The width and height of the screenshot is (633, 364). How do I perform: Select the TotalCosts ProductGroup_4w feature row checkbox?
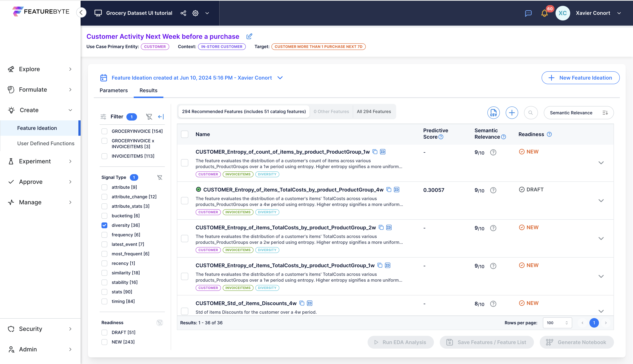(185, 201)
